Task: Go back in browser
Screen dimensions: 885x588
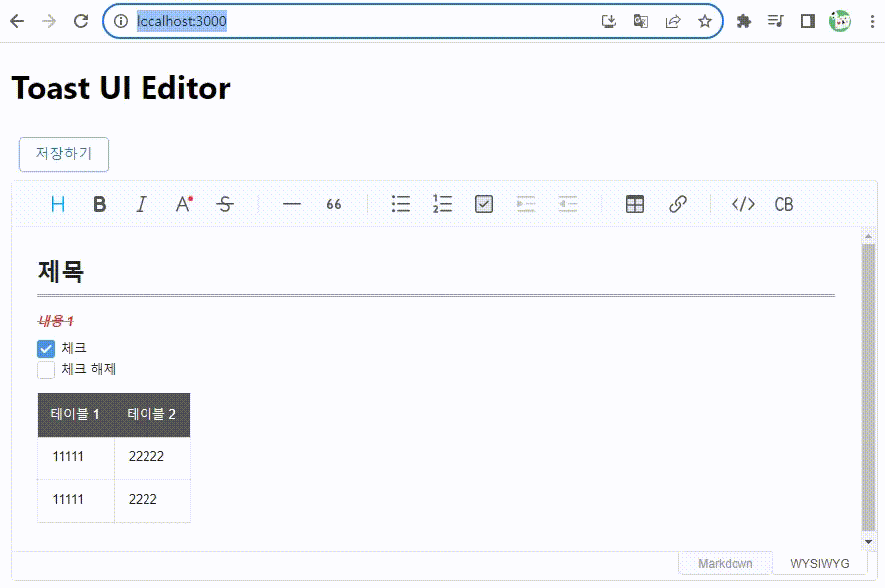Action: click(17, 22)
